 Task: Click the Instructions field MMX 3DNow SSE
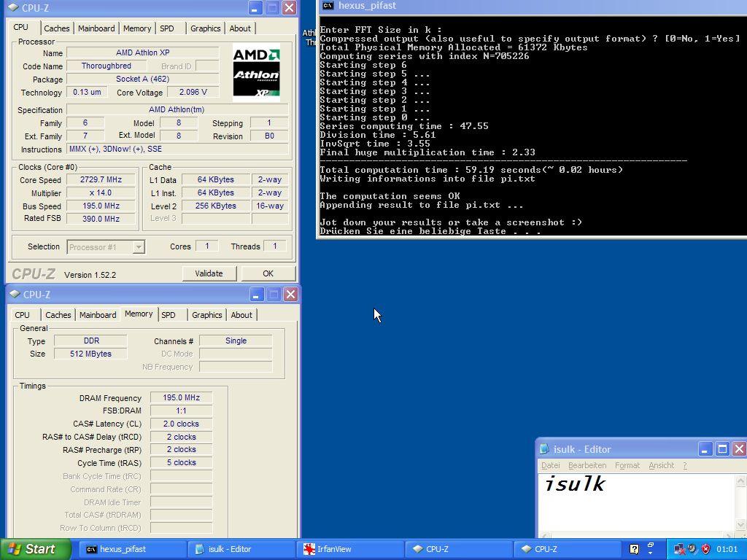pos(177,149)
